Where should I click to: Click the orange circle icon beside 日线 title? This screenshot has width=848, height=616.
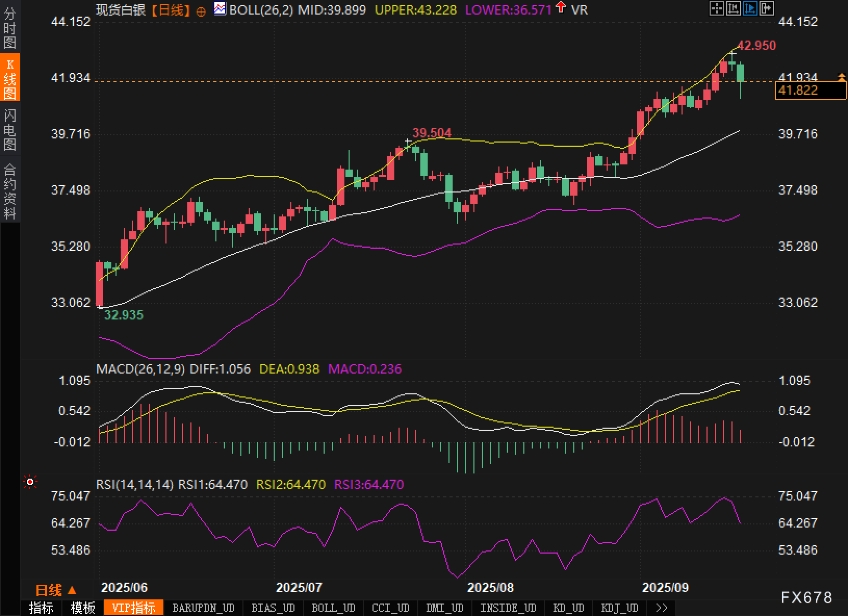(x=201, y=11)
